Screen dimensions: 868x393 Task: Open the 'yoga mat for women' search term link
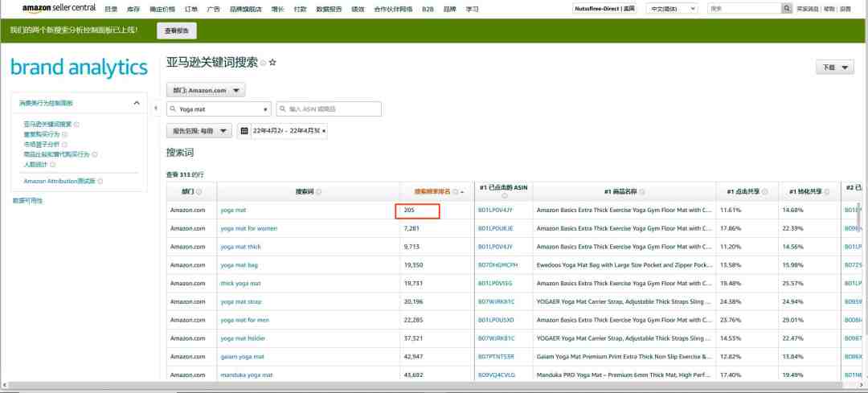point(249,228)
